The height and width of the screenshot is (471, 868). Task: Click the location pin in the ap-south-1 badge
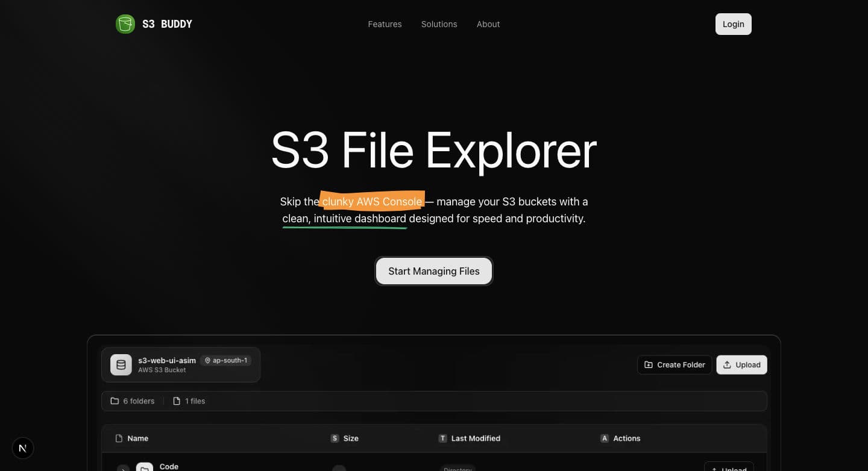207,360
